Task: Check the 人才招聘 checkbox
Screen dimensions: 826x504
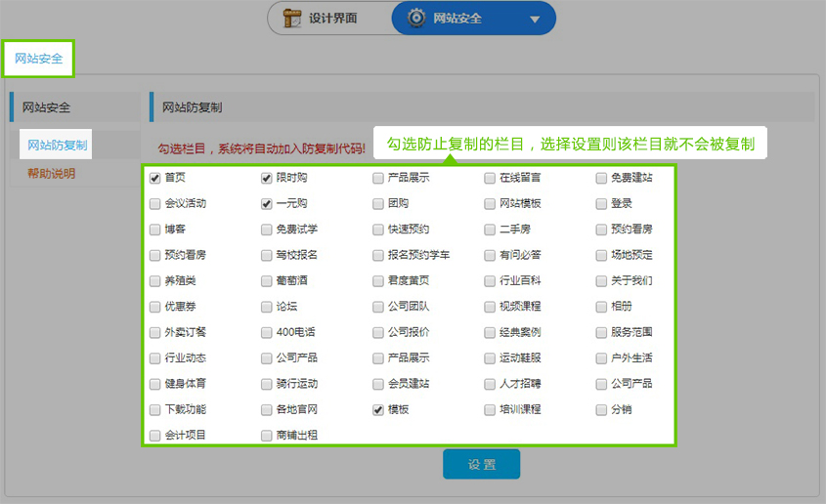Action: [490, 384]
